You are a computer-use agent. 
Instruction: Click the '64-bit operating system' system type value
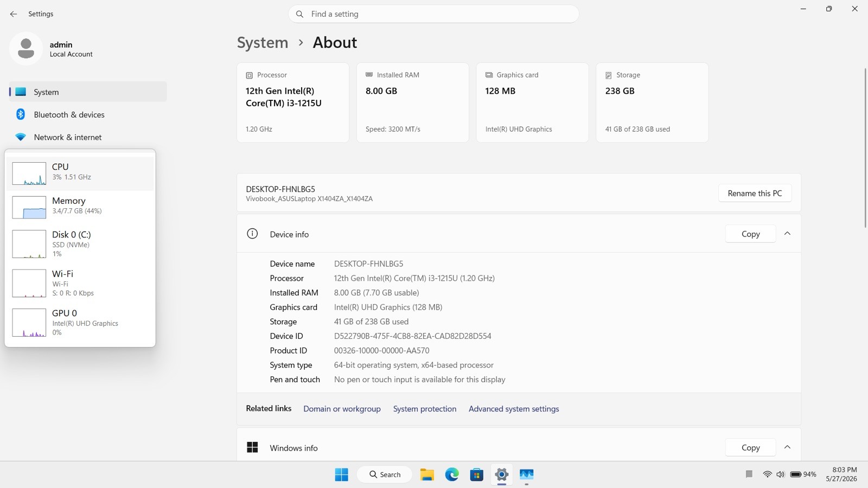(414, 365)
